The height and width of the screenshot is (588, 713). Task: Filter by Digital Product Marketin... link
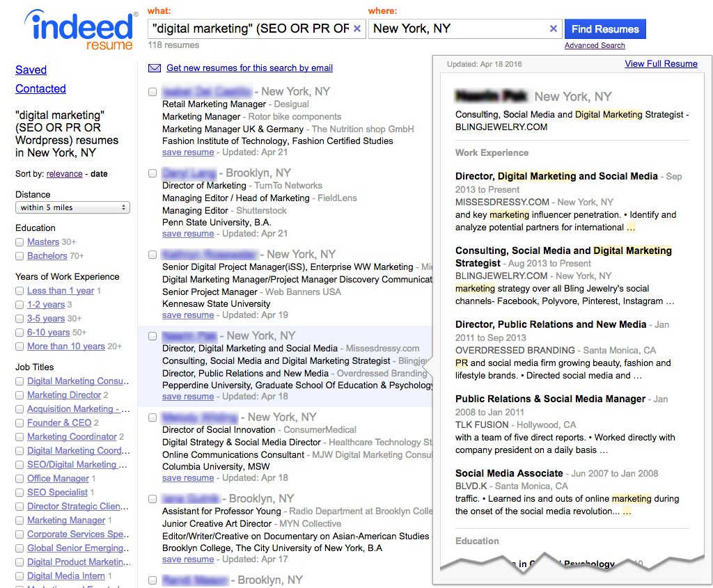coord(79,562)
